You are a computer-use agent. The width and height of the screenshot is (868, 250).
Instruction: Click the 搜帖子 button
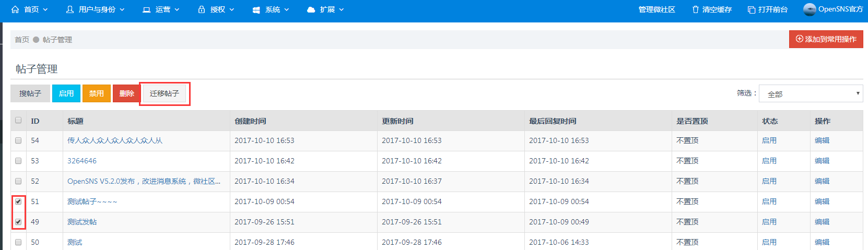point(30,93)
